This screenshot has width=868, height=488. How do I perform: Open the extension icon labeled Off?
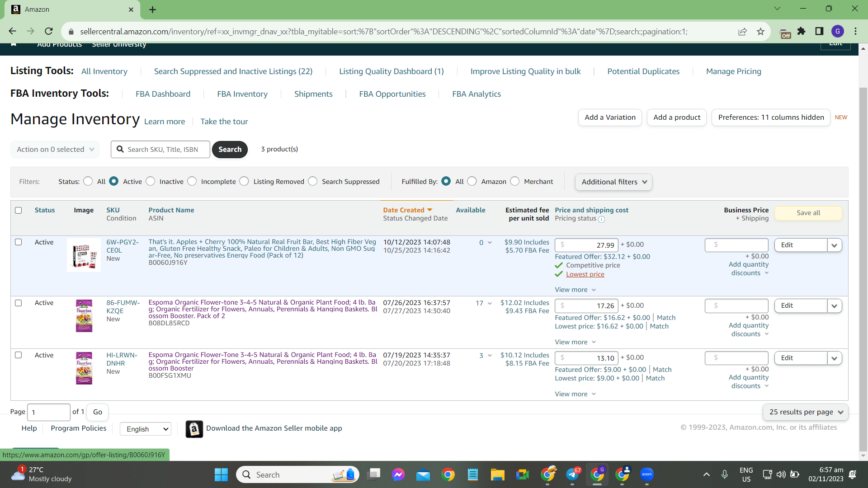click(785, 33)
